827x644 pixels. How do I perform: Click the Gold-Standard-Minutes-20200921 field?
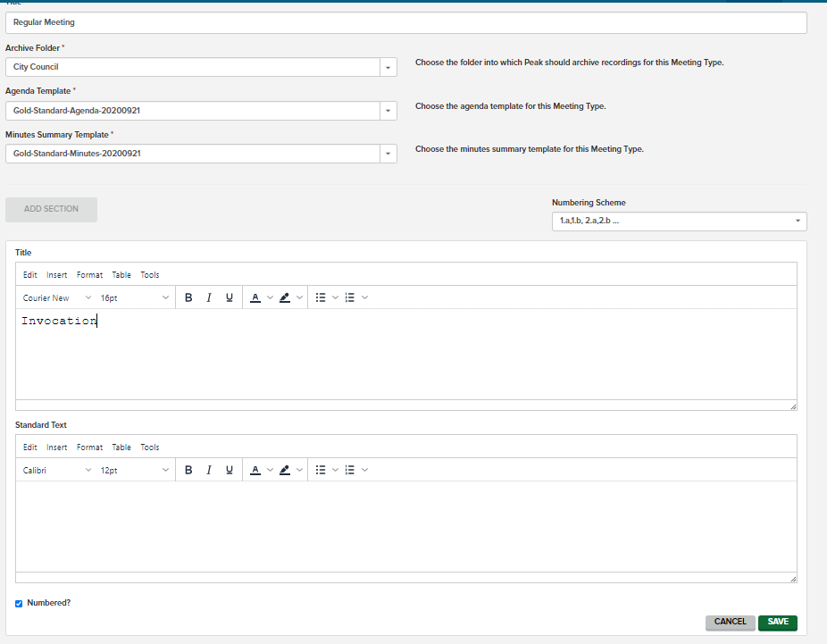[x=193, y=154]
